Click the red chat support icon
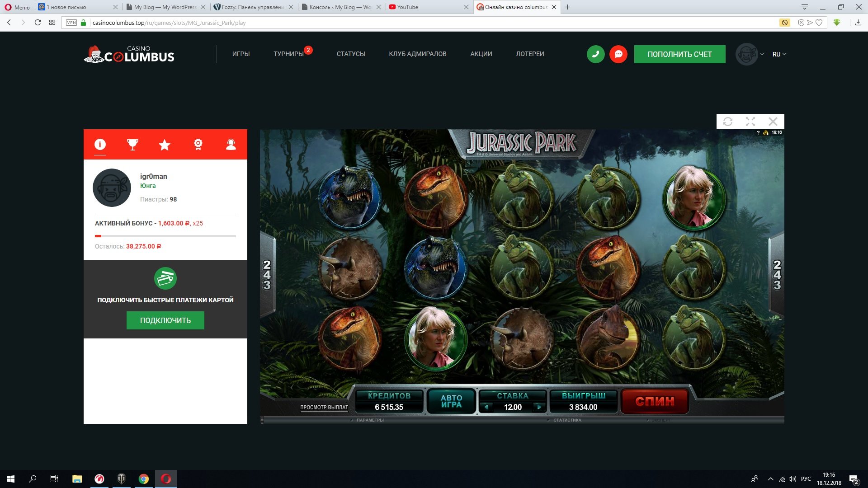 pyautogui.click(x=618, y=54)
